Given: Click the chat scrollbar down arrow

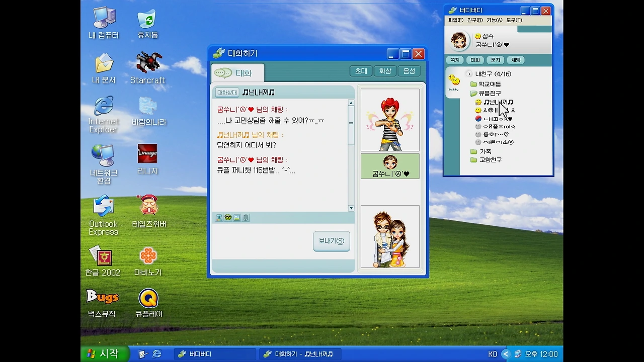Looking at the screenshot, I should pos(351,208).
